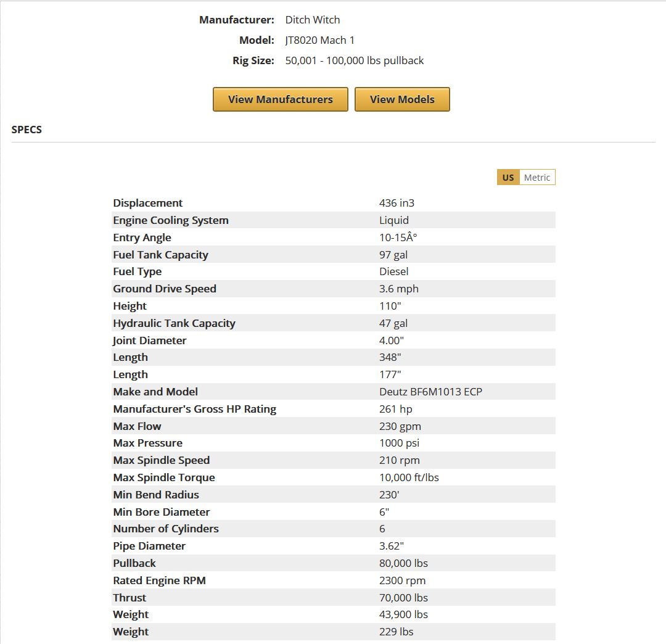Select the Deutz BF6M1013 ECP value
666x644 pixels.
click(430, 392)
